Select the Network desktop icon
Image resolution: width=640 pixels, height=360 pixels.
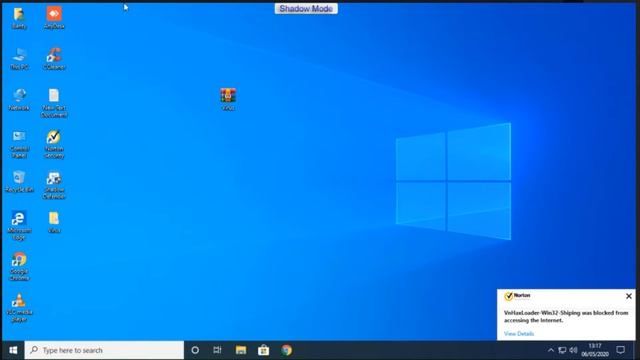click(x=19, y=99)
